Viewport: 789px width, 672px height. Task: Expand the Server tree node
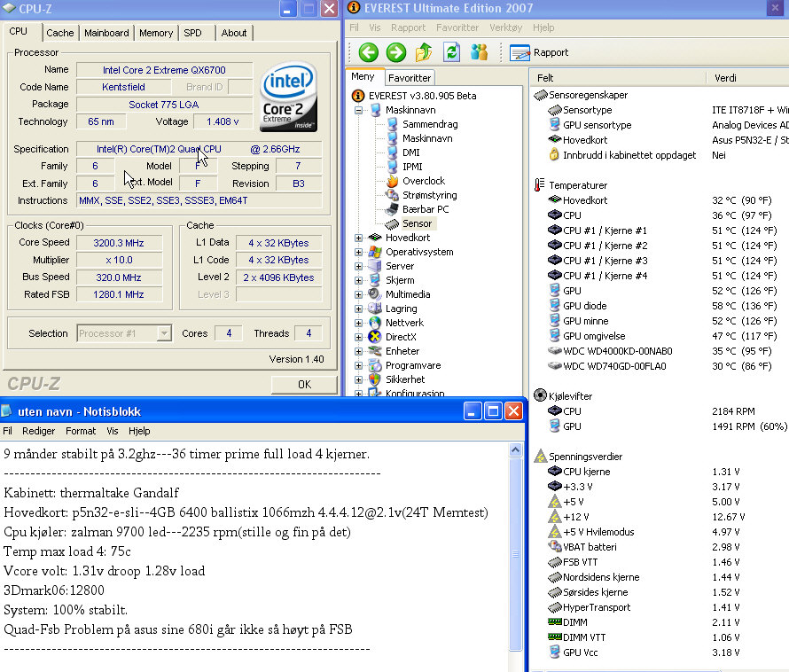click(x=358, y=266)
